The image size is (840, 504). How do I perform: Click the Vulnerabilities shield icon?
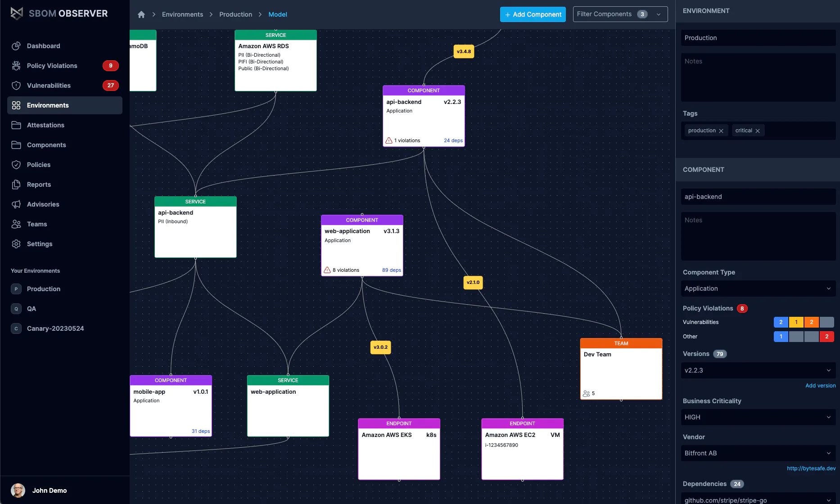(x=16, y=85)
